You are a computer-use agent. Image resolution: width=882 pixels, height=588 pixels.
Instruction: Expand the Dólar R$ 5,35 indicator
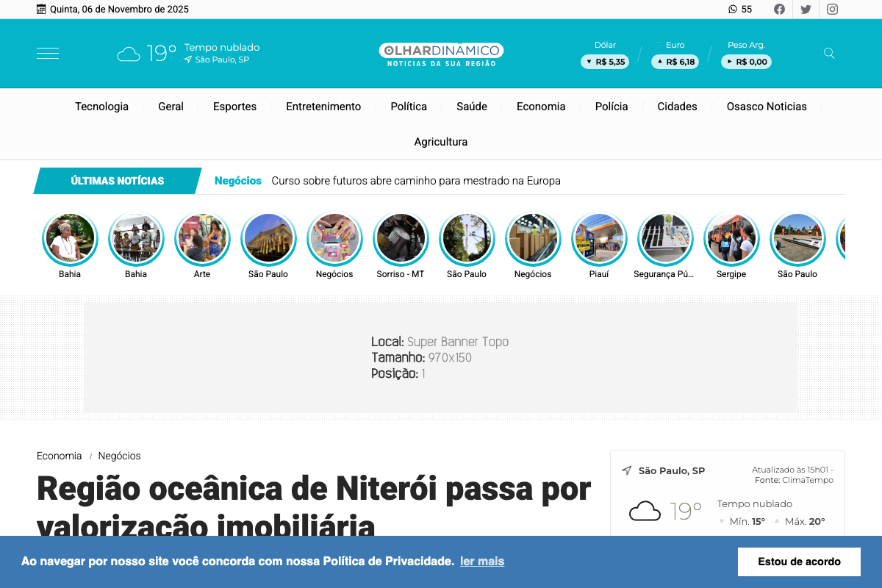[604, 62]
